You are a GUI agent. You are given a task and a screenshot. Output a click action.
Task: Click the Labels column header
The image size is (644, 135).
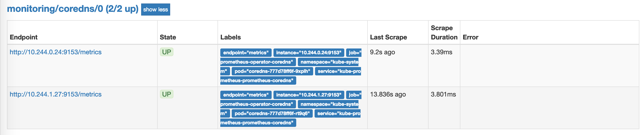tap(231, 37)
